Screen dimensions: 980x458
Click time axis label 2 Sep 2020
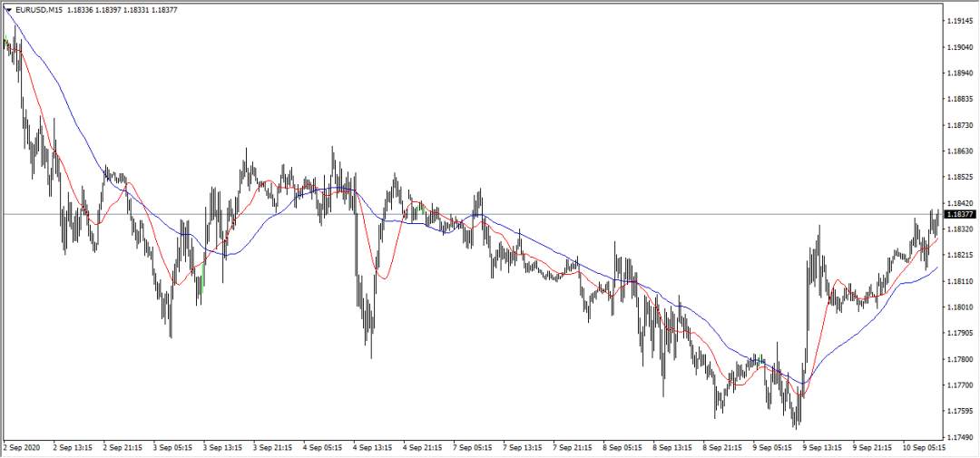click(21, 448)
